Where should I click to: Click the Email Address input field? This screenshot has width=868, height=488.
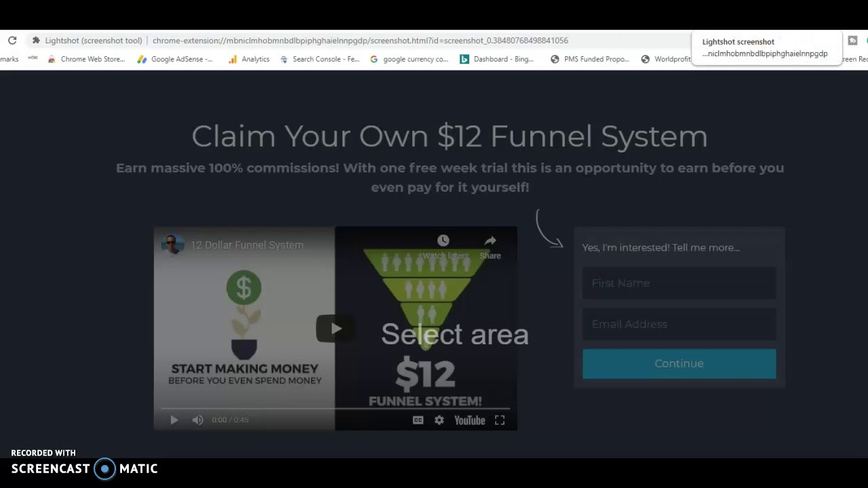[679, 324]
